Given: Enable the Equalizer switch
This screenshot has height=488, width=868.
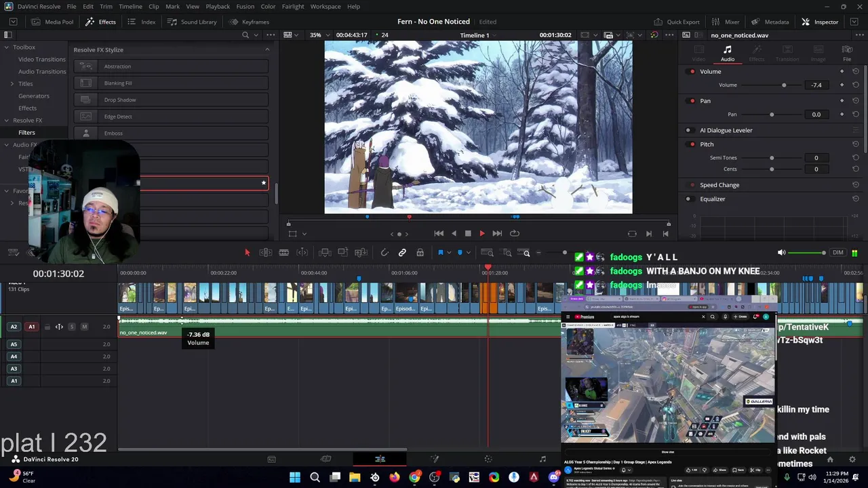Looking at the screenshot, I should [689, 199].
